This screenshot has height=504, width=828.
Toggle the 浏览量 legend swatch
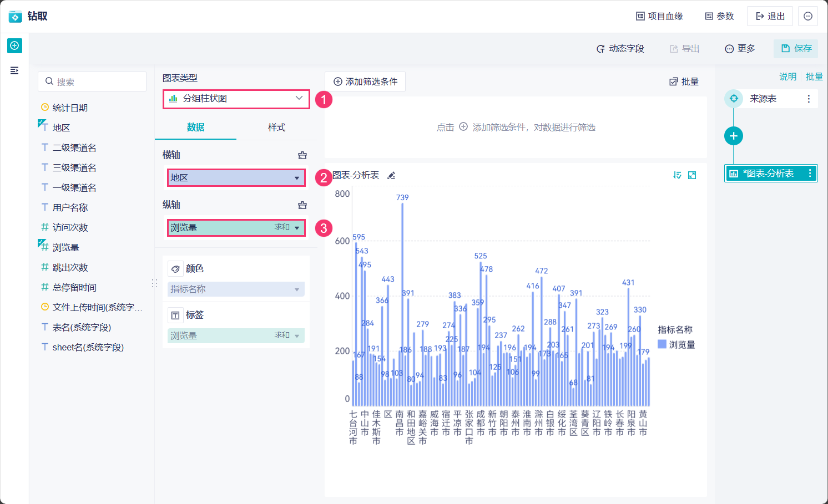(662, 344)
